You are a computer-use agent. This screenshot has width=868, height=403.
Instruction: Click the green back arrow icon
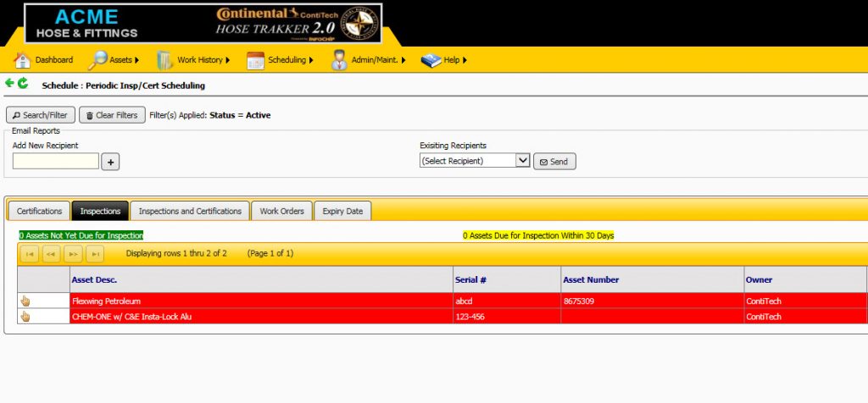click(9, 83)
